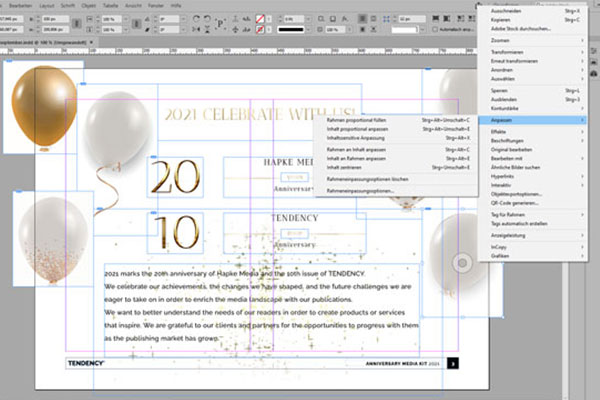Expand the Zoomen submenu
The height and width of the screenshot is (400, 600).
coord(534,40)
